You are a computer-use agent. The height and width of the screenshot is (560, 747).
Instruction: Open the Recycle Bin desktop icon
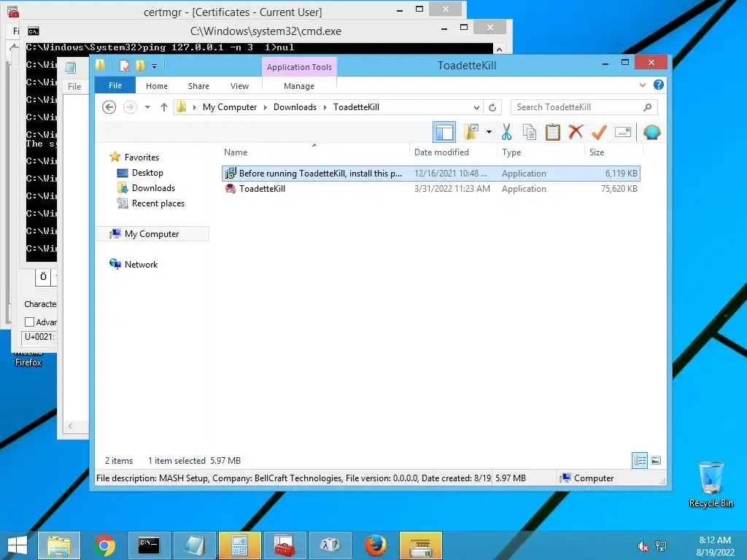pyautogui.click(x=711, y=485)
